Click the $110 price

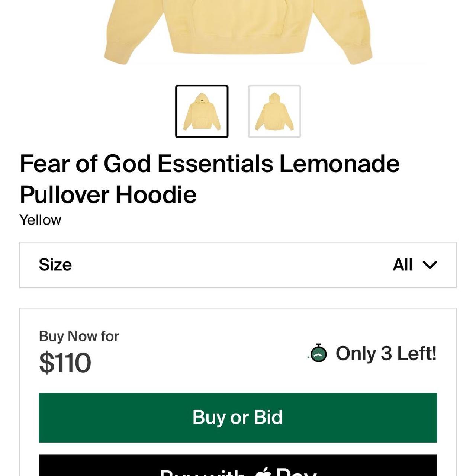point(65,363)
